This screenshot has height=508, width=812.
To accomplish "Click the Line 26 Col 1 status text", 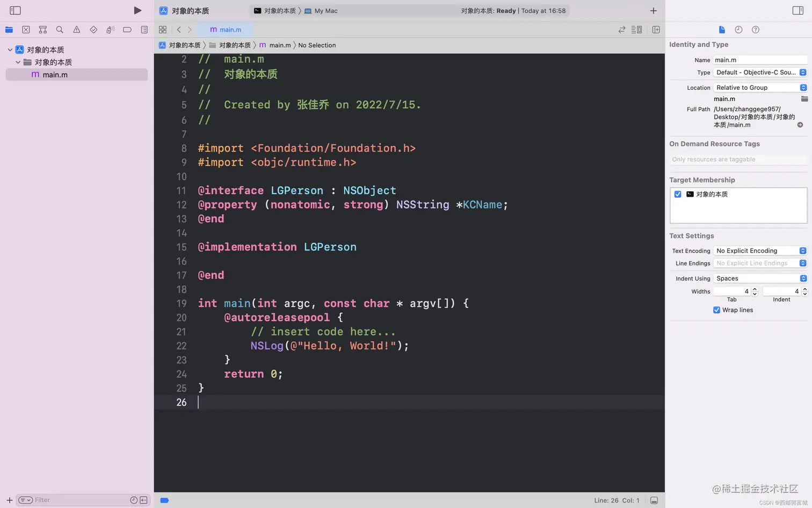I will [x=617, y=500].
